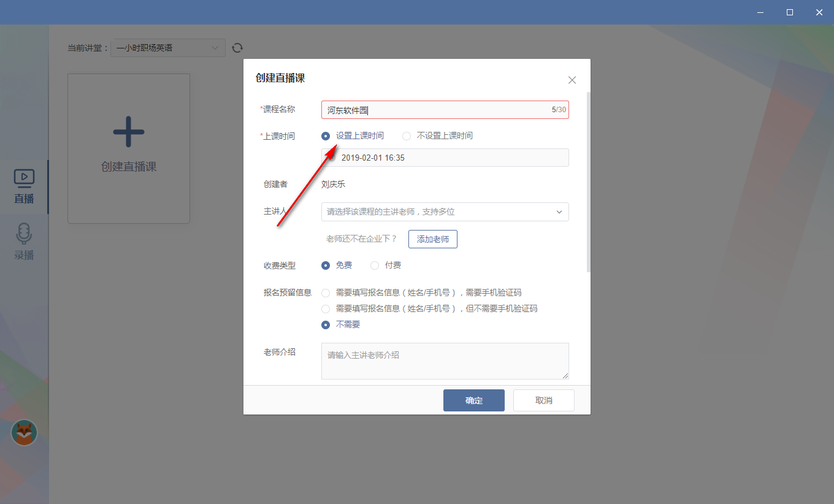
Task: Select the 不设置上课时间 option
Action: click(x=406, y=136)
